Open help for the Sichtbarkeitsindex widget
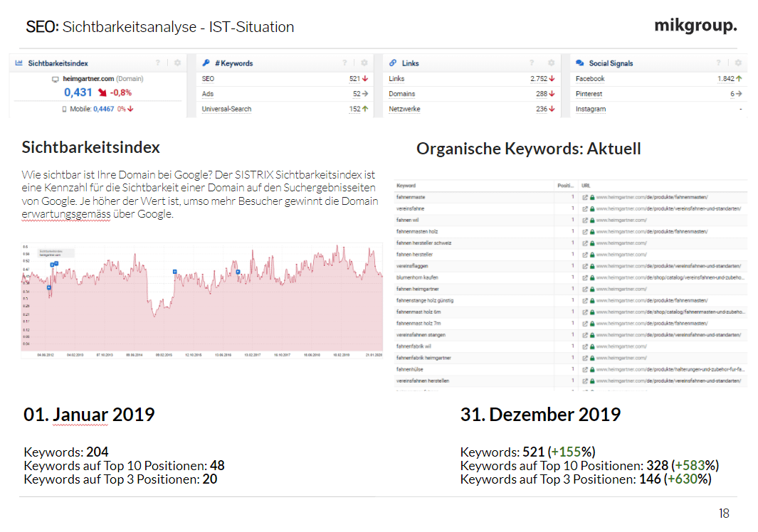The height and width of the screenshot is (532, 758). (x=157, y=63)
